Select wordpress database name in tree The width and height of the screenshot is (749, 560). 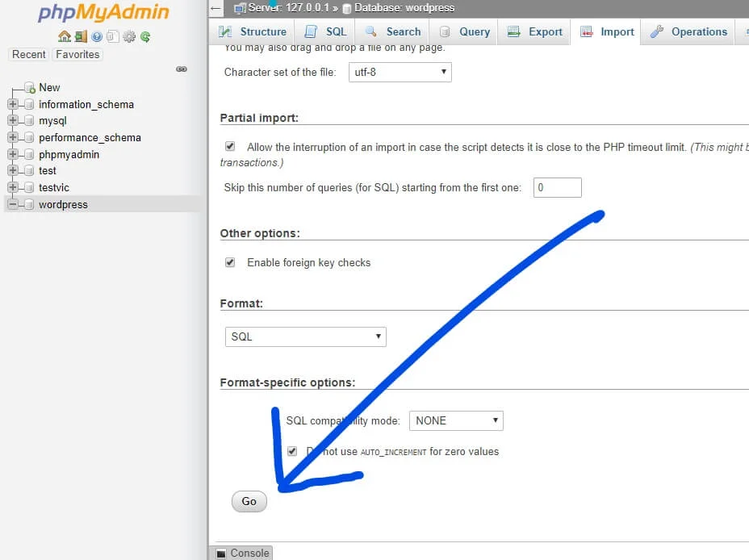point(63,205)
